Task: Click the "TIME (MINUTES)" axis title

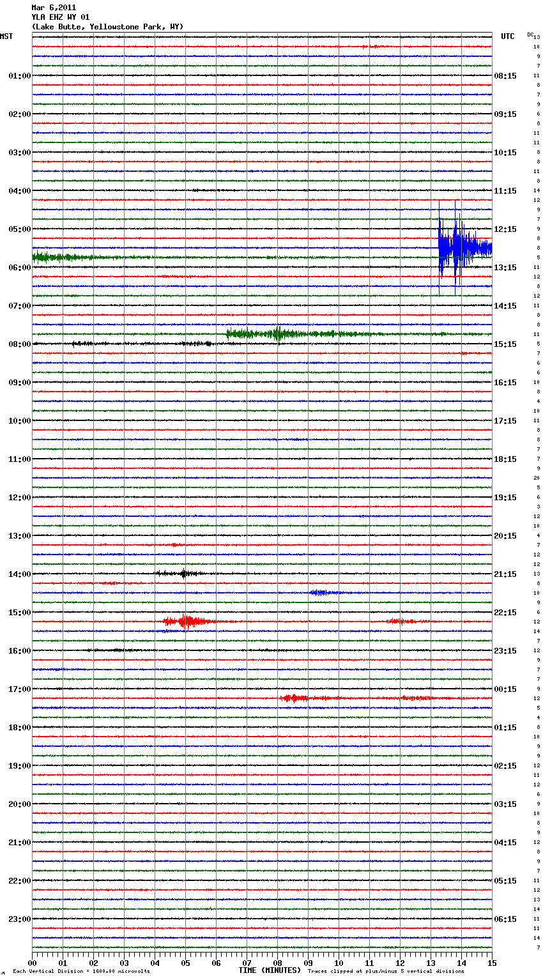Action: click(269, 970)
